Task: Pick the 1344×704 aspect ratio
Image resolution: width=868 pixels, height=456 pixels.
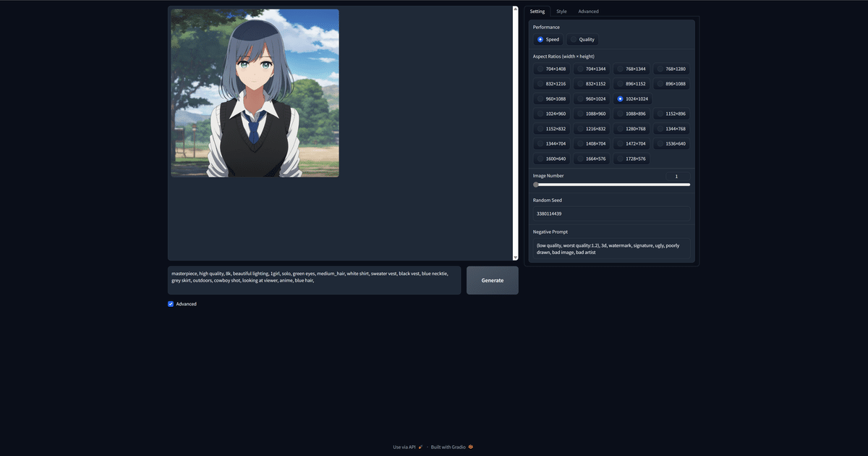Action: click(x=552, y=143)
